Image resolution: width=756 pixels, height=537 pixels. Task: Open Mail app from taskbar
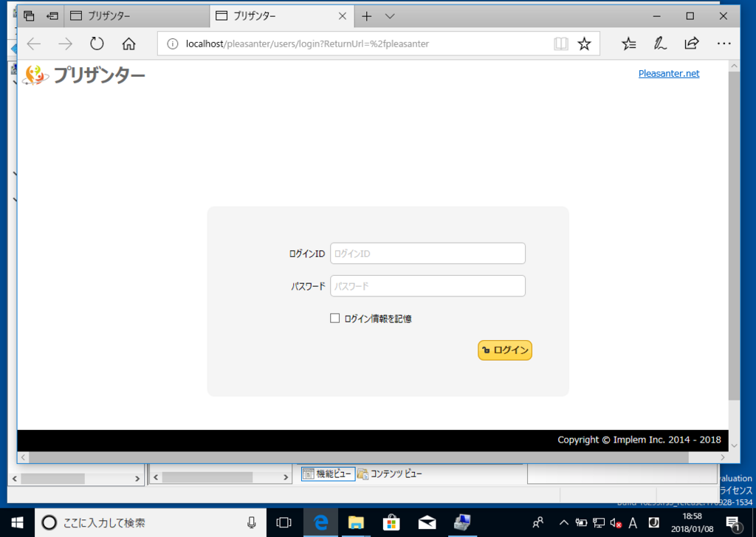[x=427, y=522]
